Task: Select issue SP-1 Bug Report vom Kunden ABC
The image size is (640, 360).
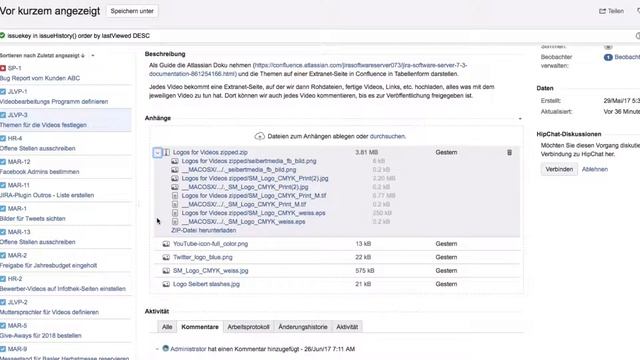Action: 65,73
